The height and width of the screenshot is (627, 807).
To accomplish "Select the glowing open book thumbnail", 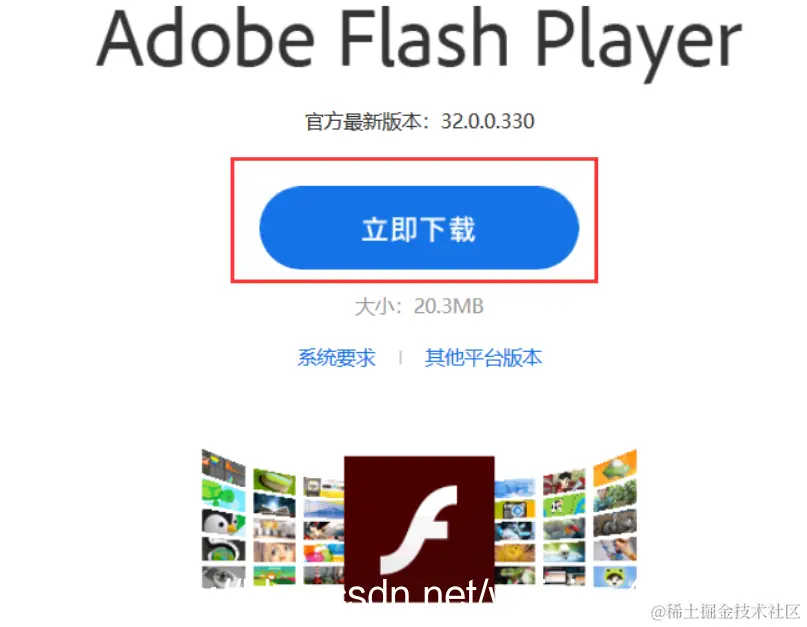I will [274, 504].
